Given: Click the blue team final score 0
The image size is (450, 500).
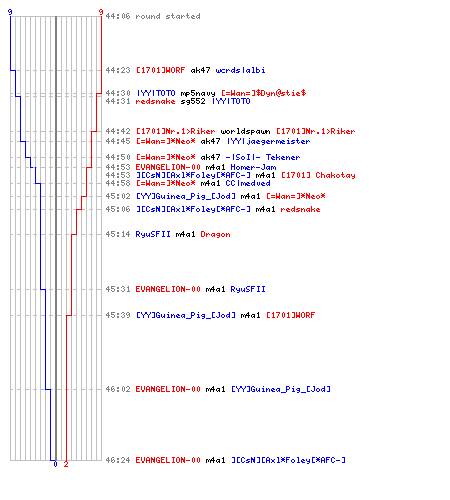Looking at the screenshot, I should (x=55, y=464).
